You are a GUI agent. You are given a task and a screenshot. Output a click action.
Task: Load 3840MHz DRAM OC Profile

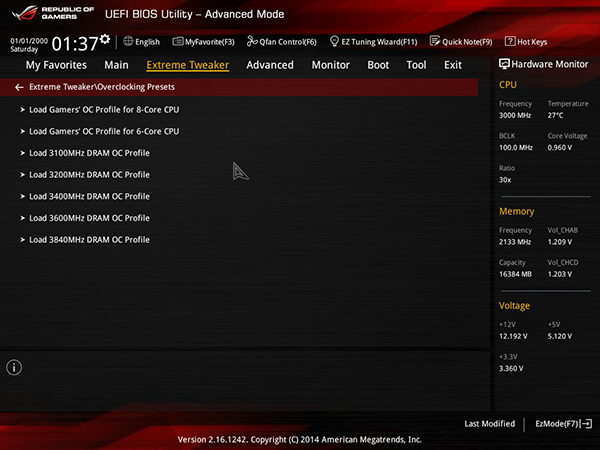click(x=90, y=240)
